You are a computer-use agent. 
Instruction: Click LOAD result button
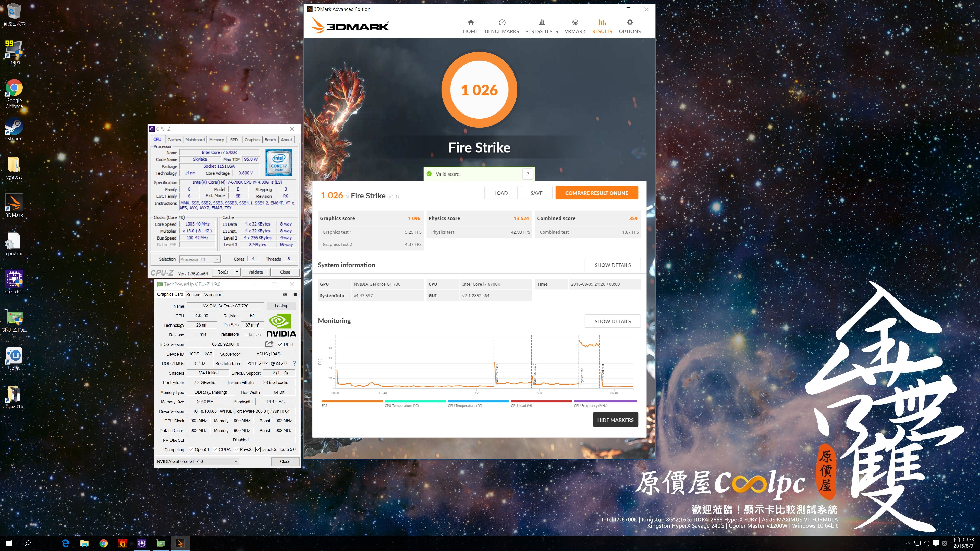coord(501,193)
